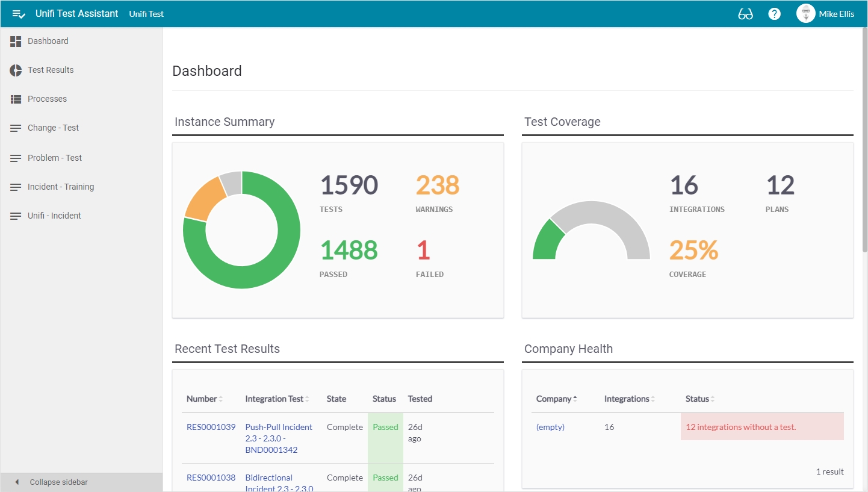Open the help question mark icon

tap(774, 14)
